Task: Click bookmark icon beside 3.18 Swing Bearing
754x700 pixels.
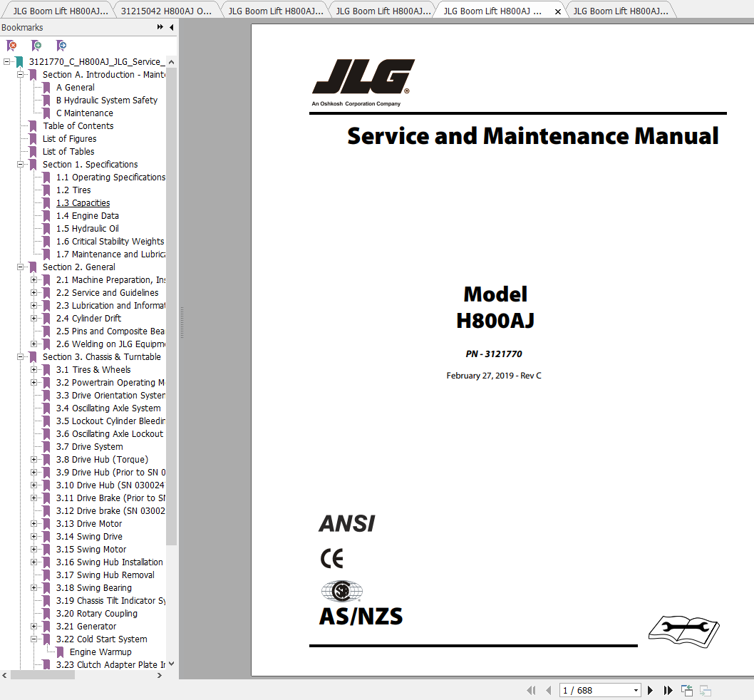Action: pos(46,588)
